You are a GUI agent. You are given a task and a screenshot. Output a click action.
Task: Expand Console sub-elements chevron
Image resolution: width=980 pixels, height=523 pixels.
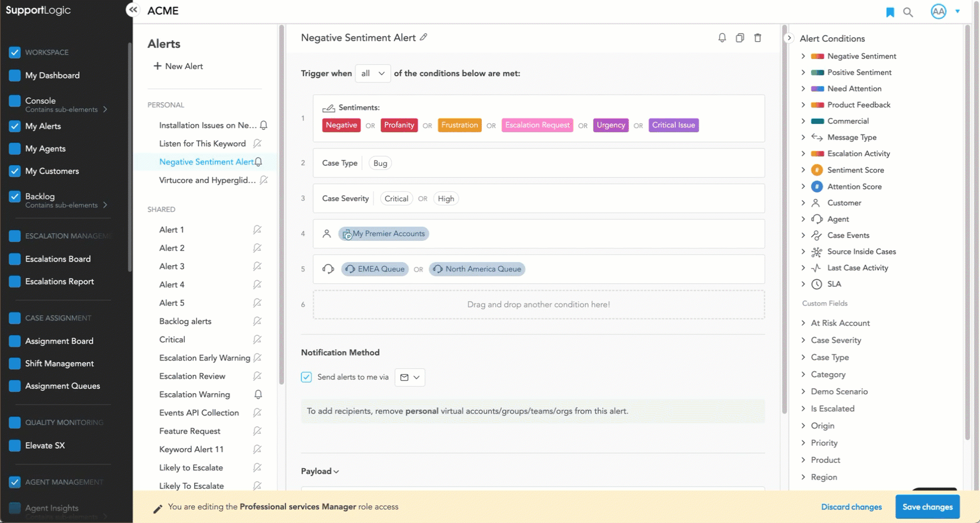105,109
